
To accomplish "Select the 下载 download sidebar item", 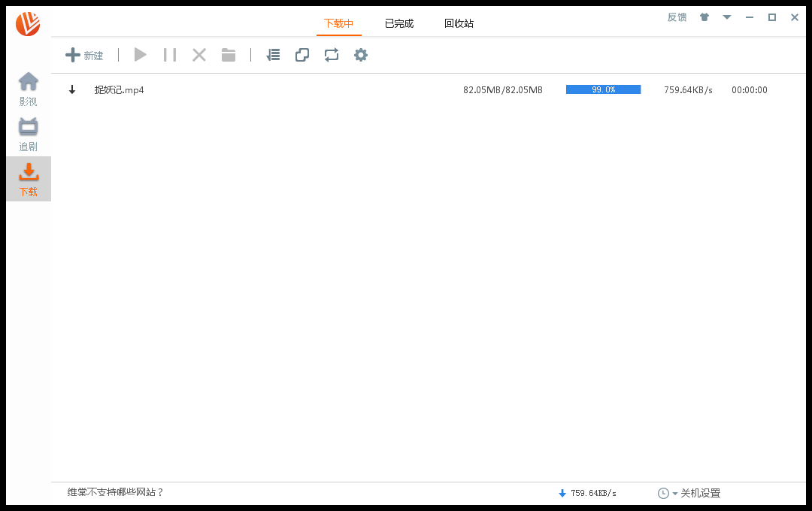I will click(x=29, y=179).
